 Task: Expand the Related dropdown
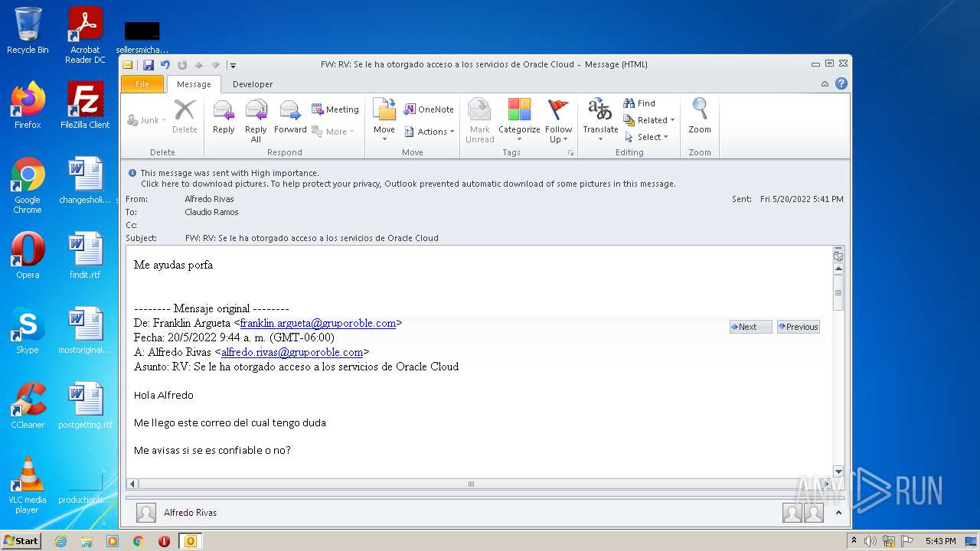pos(649,120)
